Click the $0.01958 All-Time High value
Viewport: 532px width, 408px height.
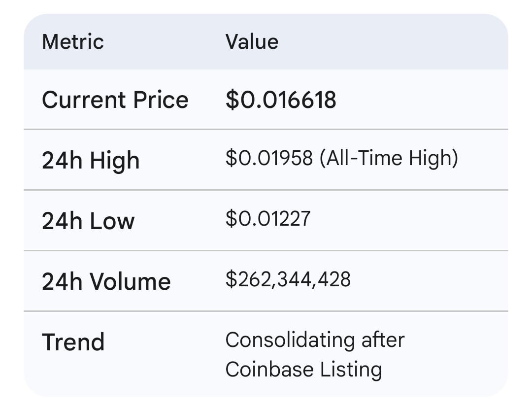(342, 158)
